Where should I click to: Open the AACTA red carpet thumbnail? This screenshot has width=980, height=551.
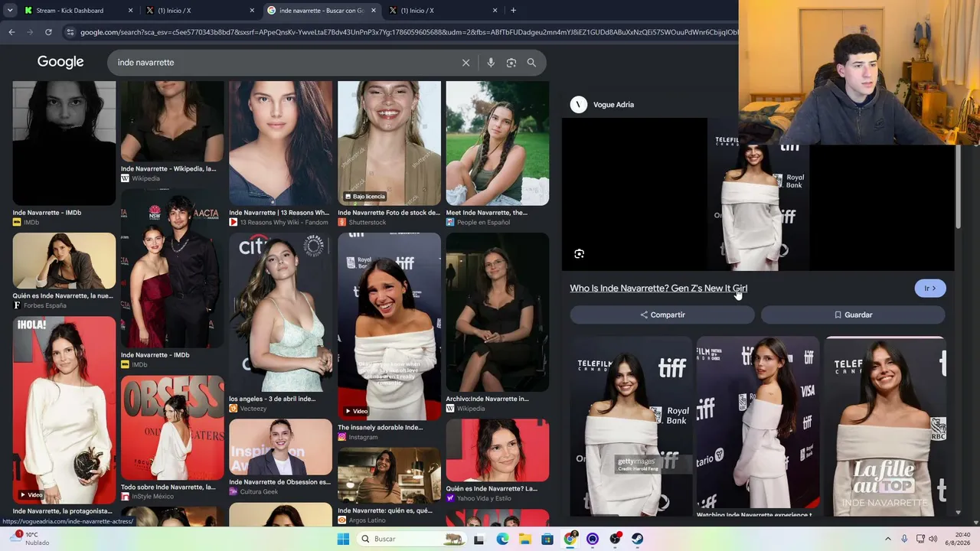click(172, 268)
